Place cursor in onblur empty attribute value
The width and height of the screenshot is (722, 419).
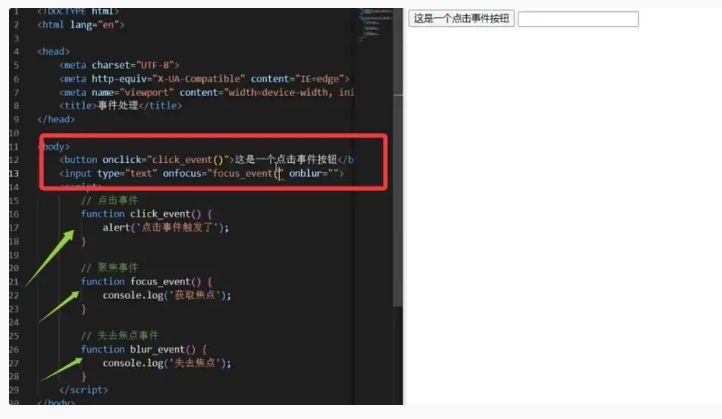[336, 174]
